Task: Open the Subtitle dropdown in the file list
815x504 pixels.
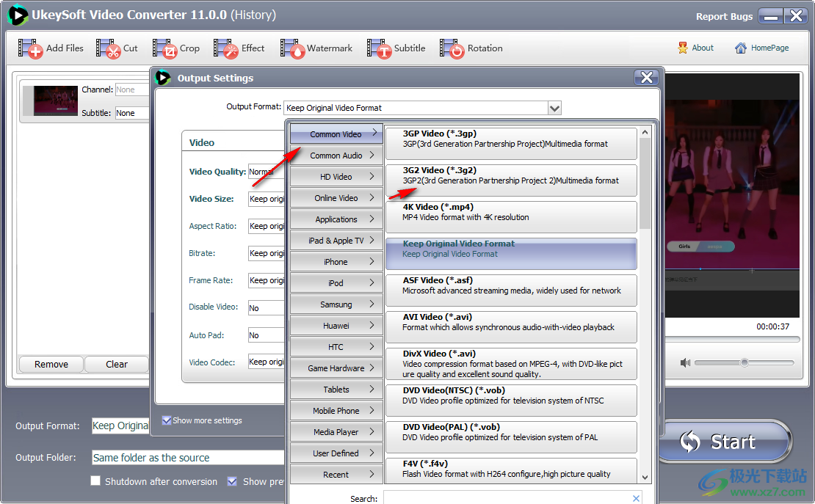Action: 132,113
